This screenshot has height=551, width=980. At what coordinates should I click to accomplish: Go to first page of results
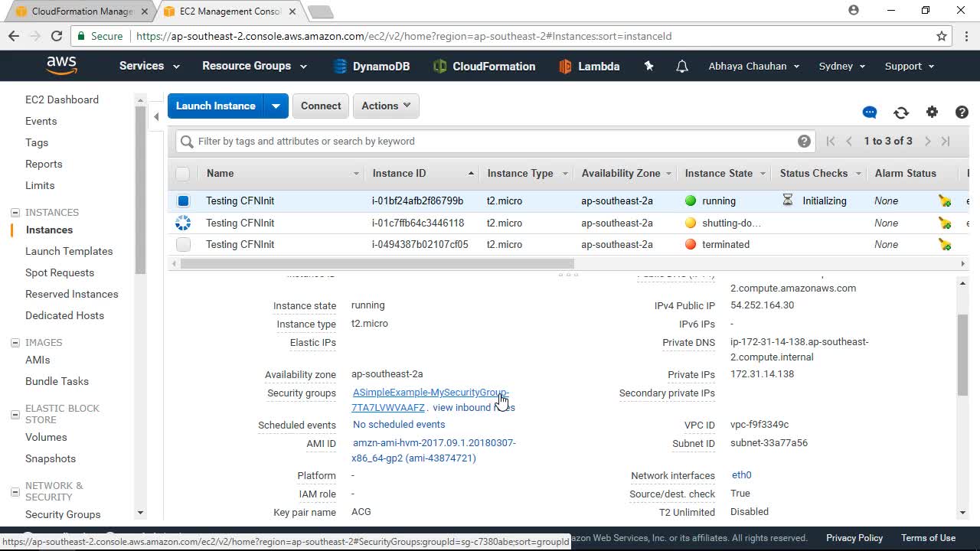pyautogui.click(x=831, y=141)
